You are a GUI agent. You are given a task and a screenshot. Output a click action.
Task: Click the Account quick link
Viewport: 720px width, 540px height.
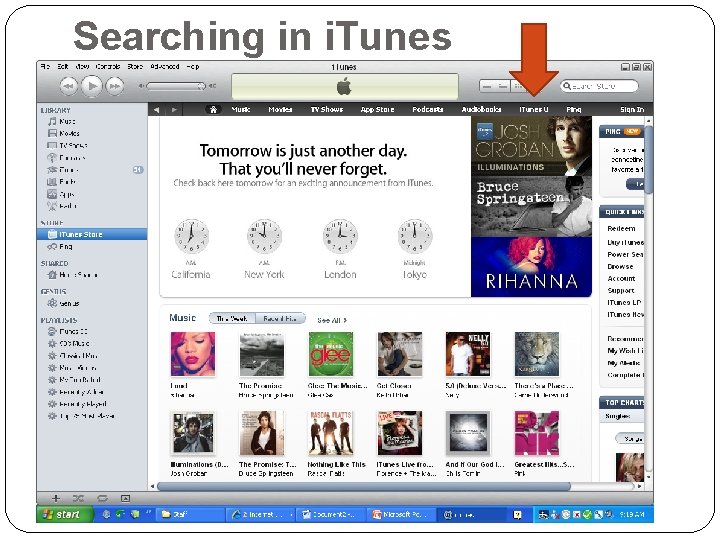[621, 278]
